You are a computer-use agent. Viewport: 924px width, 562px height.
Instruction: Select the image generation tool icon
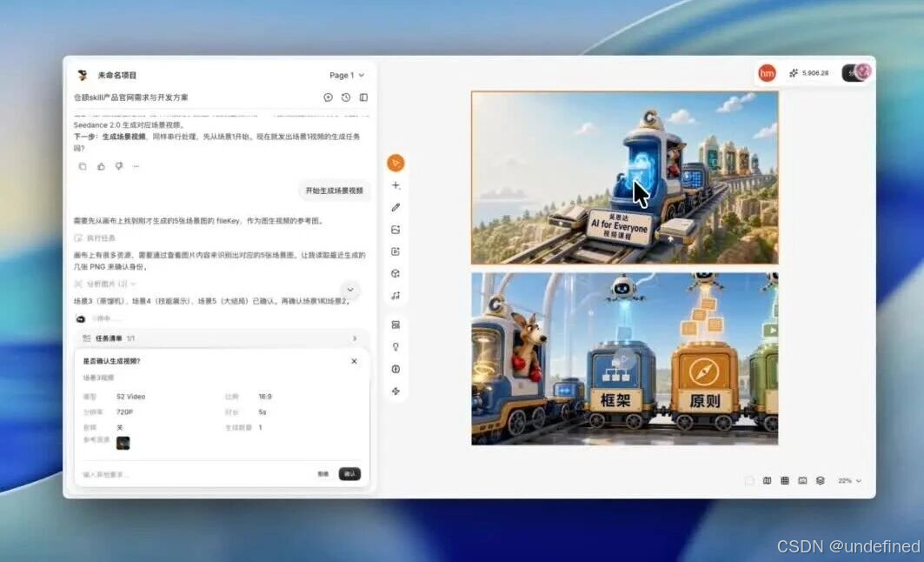pyautogui.click(x=396, y=230)
